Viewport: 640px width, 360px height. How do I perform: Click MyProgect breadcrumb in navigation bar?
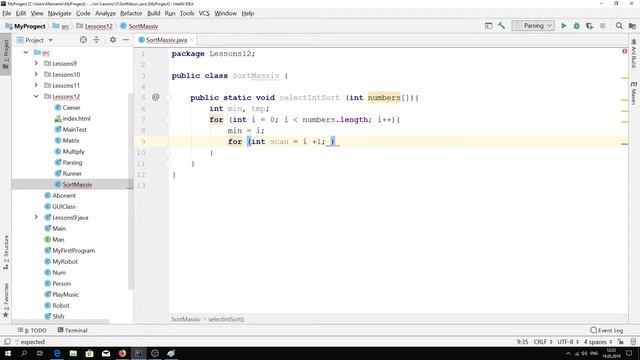click(x=25, y=26)
